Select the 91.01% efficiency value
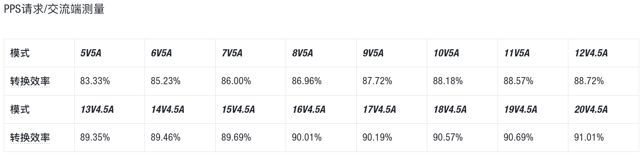This screenshot has width=644, height=156. tap(589, 138)
